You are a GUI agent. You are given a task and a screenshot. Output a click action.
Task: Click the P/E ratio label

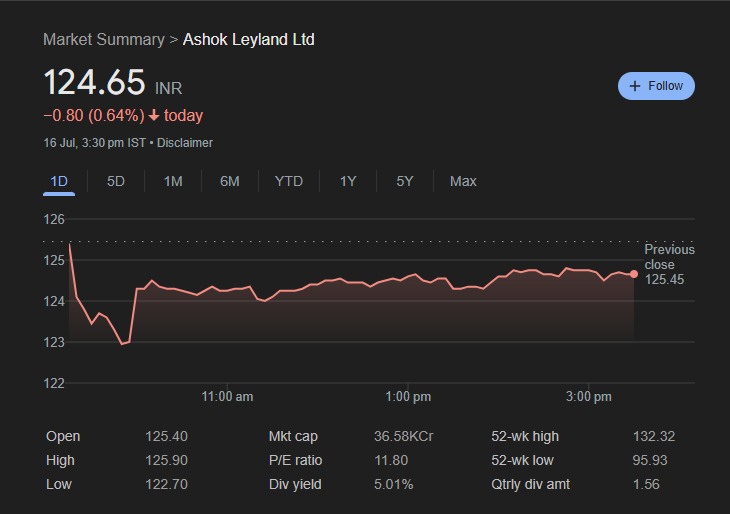pyautogui.click(x=296, y=460)
